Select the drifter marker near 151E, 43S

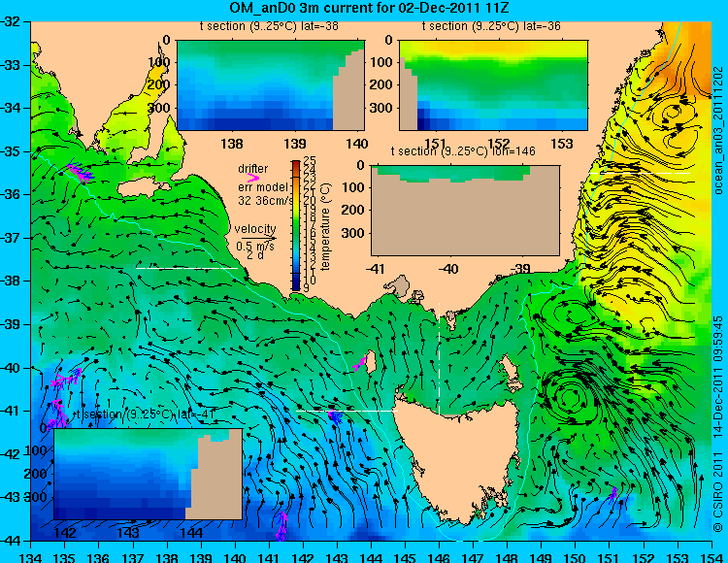pyautogui.click(x=612, y=494)
